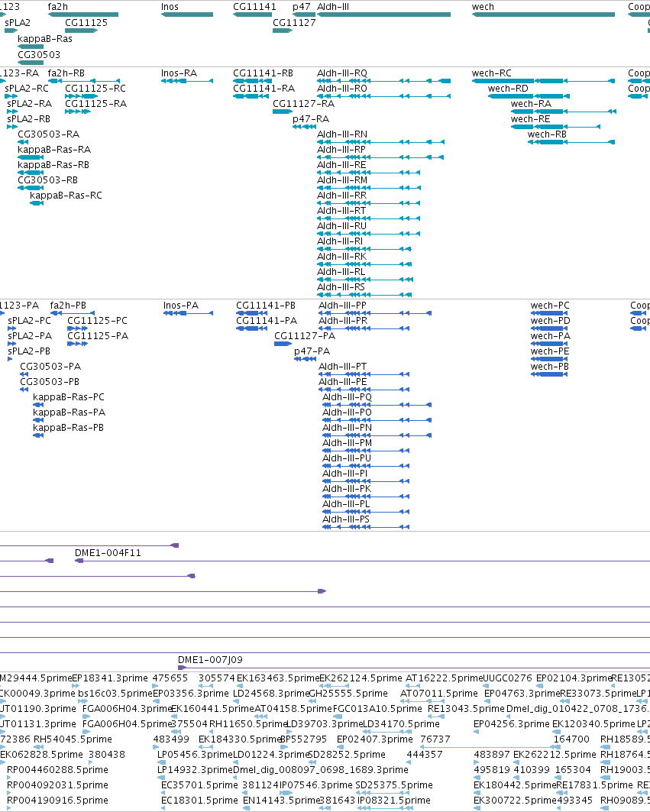
Task: Select sPLA2-RC transcript label
Action: [x=27, y=89]
